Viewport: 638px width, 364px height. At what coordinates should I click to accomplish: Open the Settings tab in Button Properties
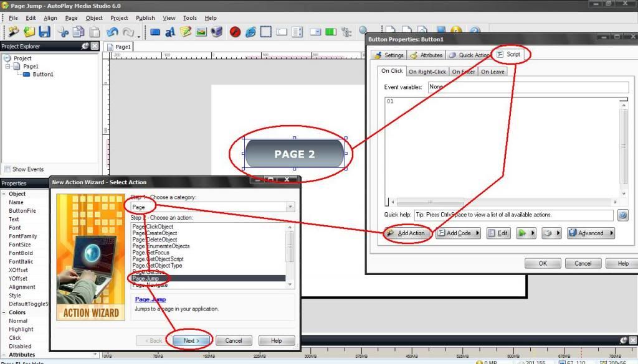click(x=389, y=55)
